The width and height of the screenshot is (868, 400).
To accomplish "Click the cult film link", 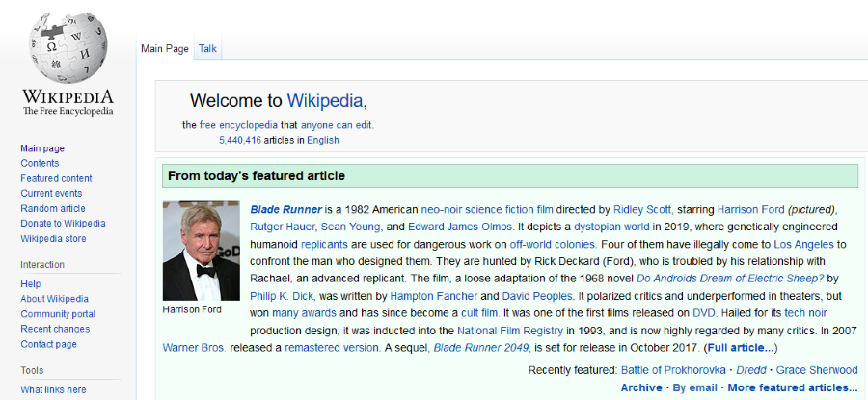I will coord(480,312).
